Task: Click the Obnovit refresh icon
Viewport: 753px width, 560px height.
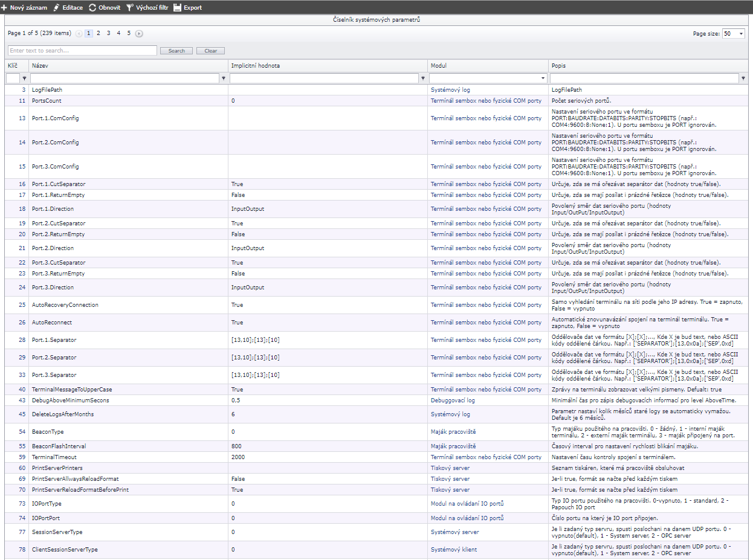Action: coord(92,7)
